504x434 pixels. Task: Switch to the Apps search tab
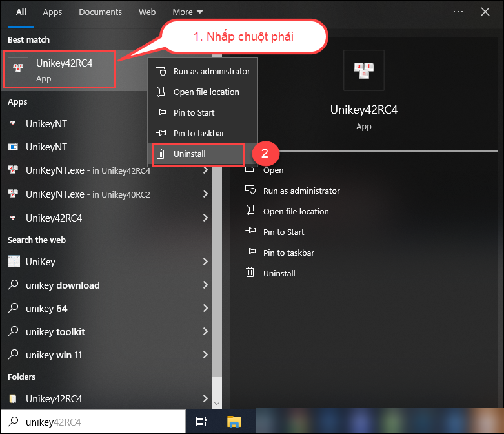coord(52,12)
